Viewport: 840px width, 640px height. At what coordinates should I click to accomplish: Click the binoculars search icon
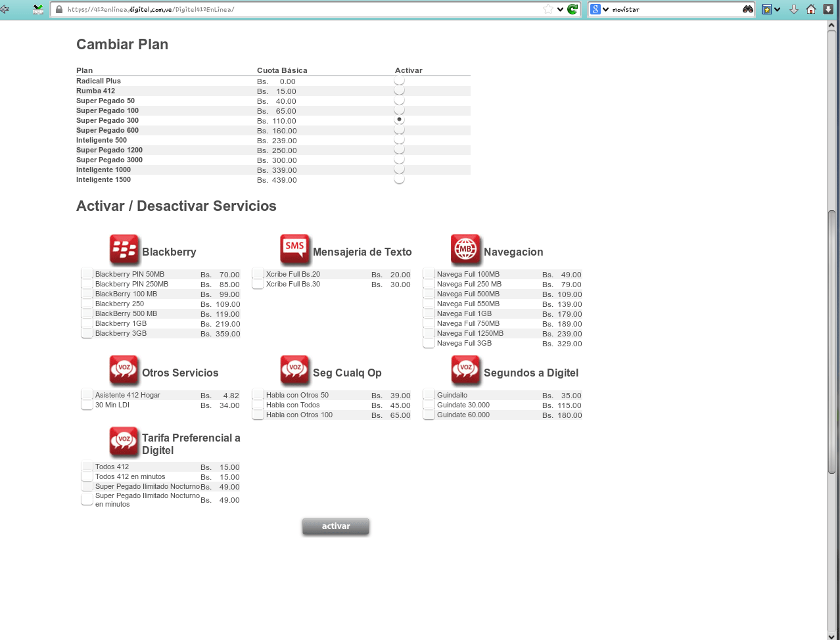click(748, 9)
